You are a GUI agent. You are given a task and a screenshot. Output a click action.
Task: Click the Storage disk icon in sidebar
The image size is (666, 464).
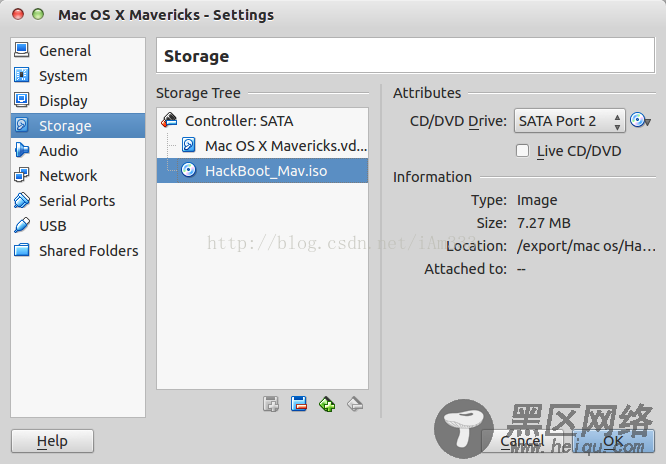coord(22,125)
